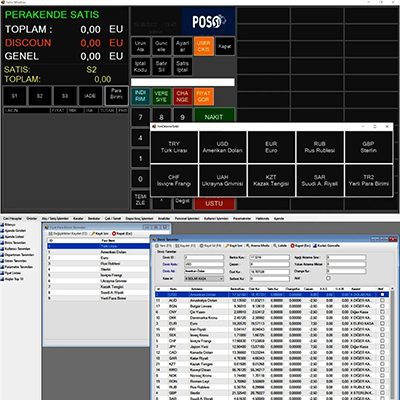Image resolution: width=400 pixels, height=400 pixels.
Task: Toggle the Aktif checkbox in Döviz form
Action: 328,278
